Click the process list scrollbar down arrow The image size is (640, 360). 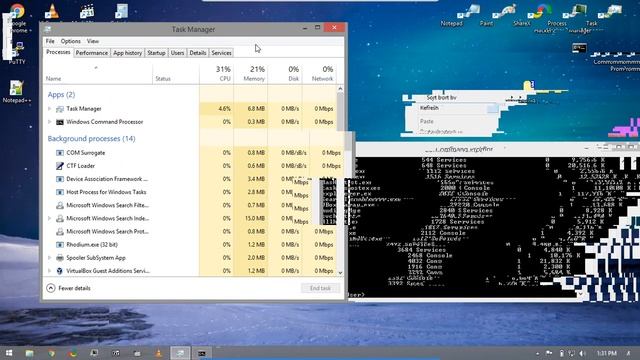pyautogui.click(x=340, y=273)
